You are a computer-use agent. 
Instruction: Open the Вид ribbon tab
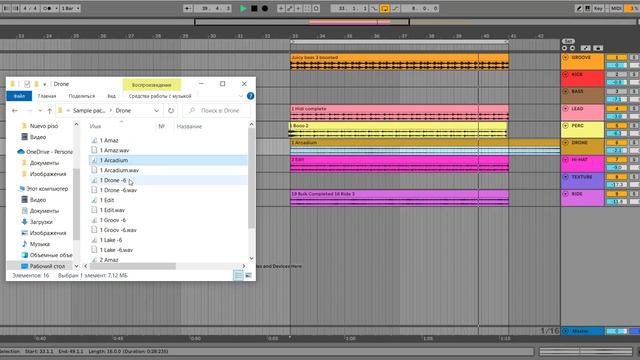(111, 96)
